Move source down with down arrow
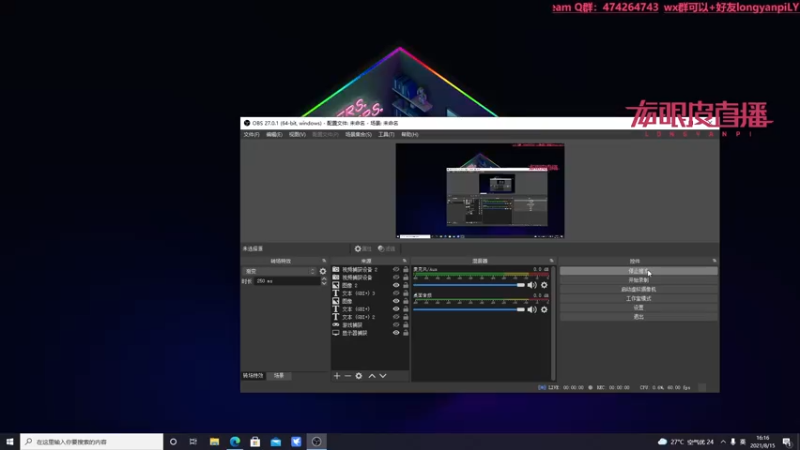 pos(383,376)
